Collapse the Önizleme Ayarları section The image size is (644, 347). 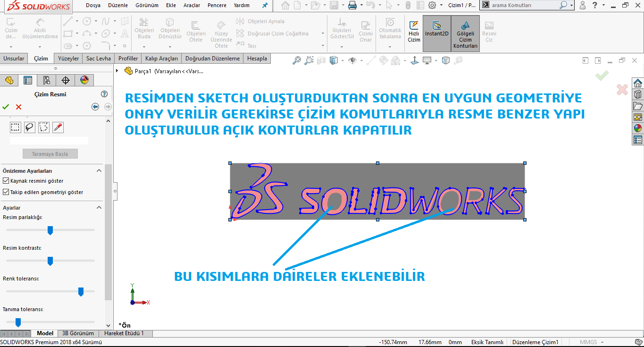pos(99,170)
